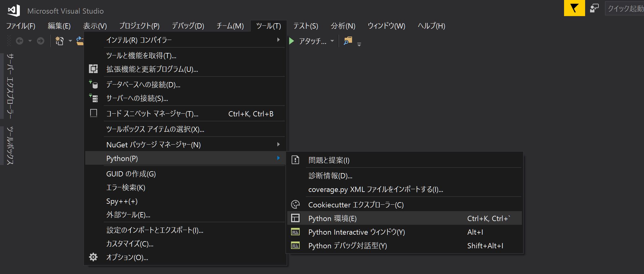The width and height of the screenshot is (644, 274).
Task: Click the Python Interactive window icon
Action: (x=295, y=232)
